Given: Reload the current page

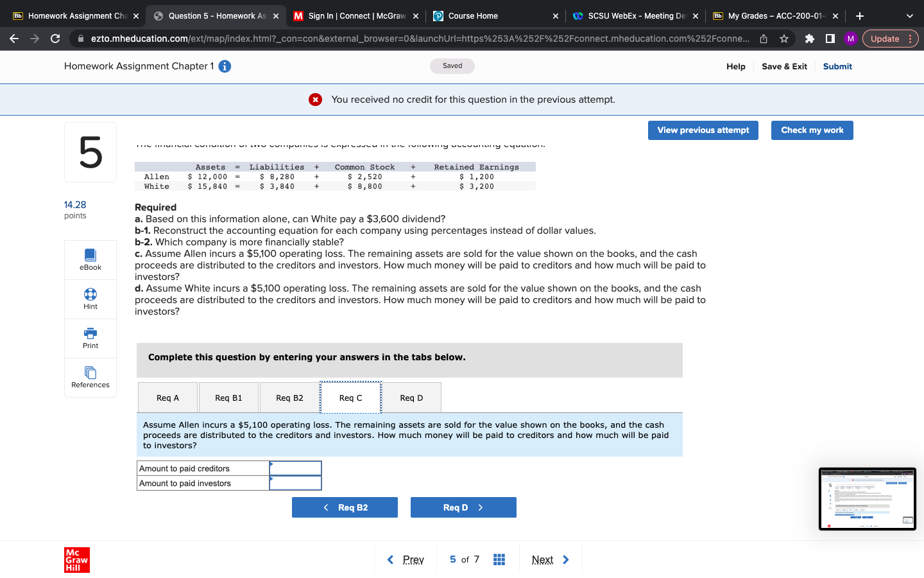Looking at the screenshot, I should click(55, 39).
